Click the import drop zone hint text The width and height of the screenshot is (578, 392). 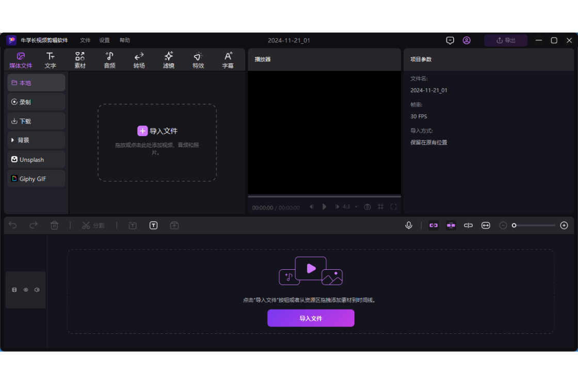(157, 149)
